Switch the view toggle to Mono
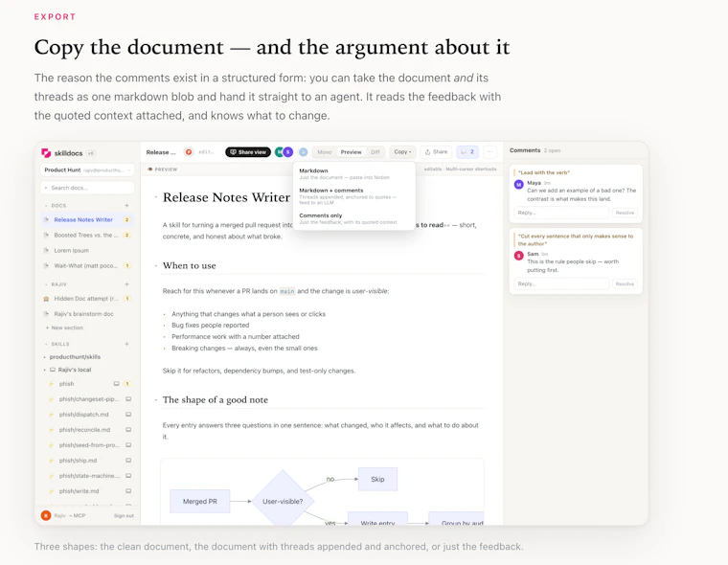The image size is (728, 565). (x=325, y=152)
